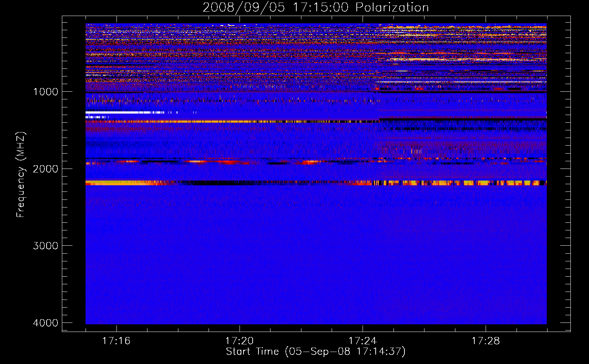Click the 4000 frequency tick label
The width and height of the screenshot is (589, 364).
(x=46, y=323)
